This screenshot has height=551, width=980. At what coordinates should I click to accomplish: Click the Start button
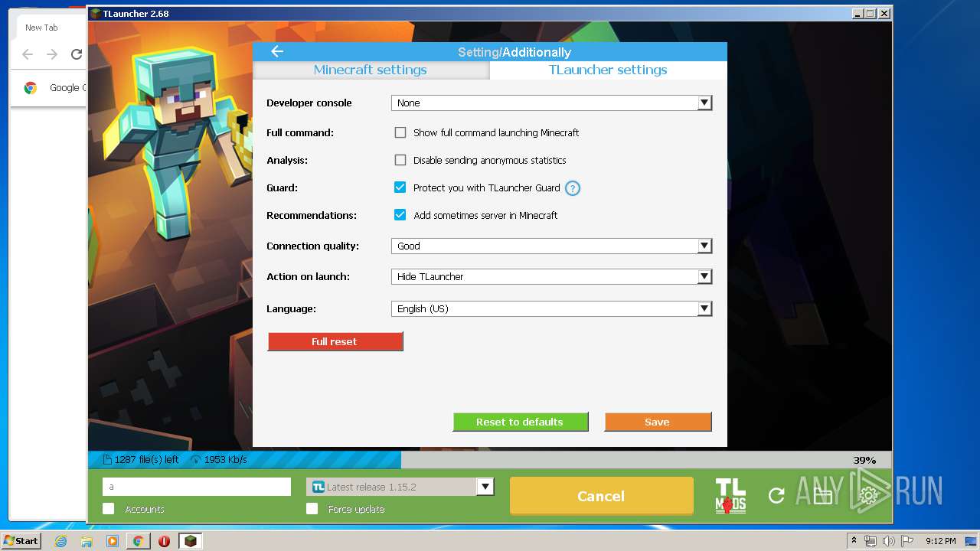[x=21, y=541]
